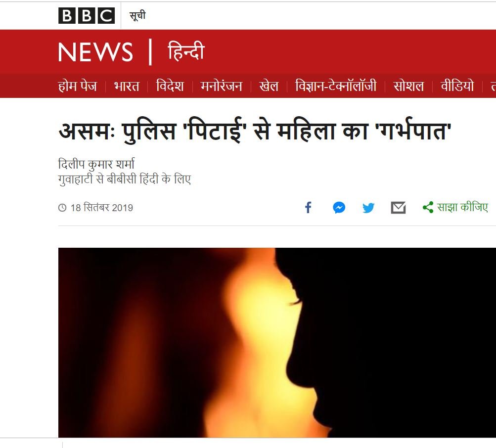Image resolution: width=496 pixels, height=448 pixels.
Task: Open the विज्ञान-टेक्नॉलॉजी section
Action: (336, 86)
